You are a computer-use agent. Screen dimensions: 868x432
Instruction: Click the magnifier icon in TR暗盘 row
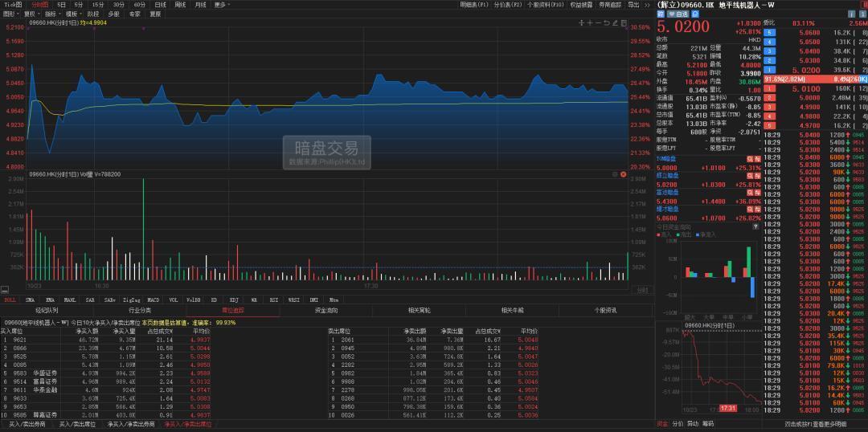(x=751, y=158)
